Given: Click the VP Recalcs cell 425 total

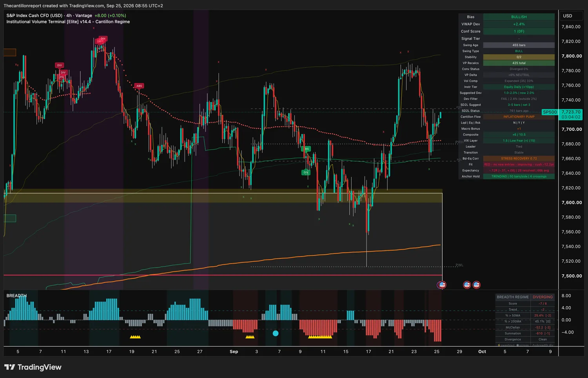Looking at the screenshot, I should click(519, 63).
